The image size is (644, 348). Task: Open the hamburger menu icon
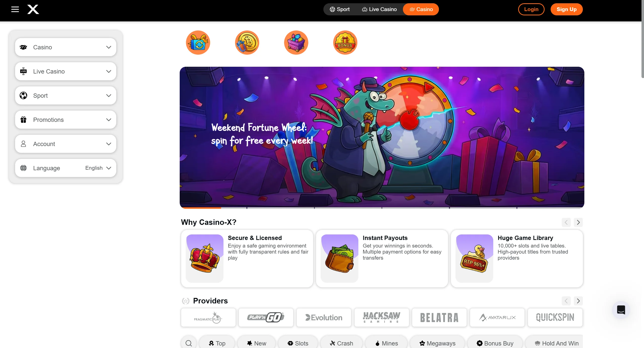click(15, 9)
